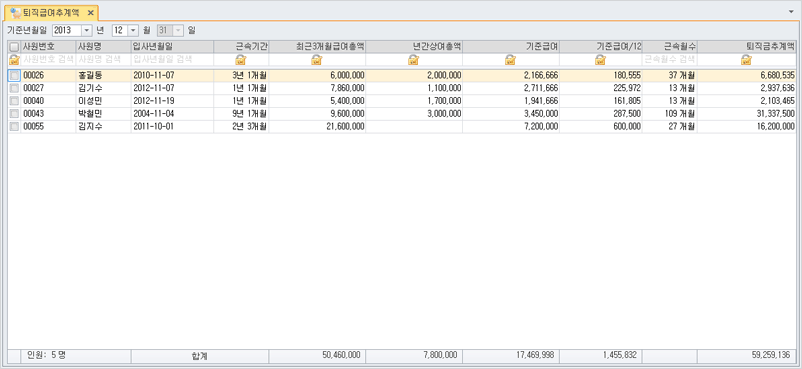Expand tab list arrow at top right
This screenshot has height=369, width=802.
[792, 11]
